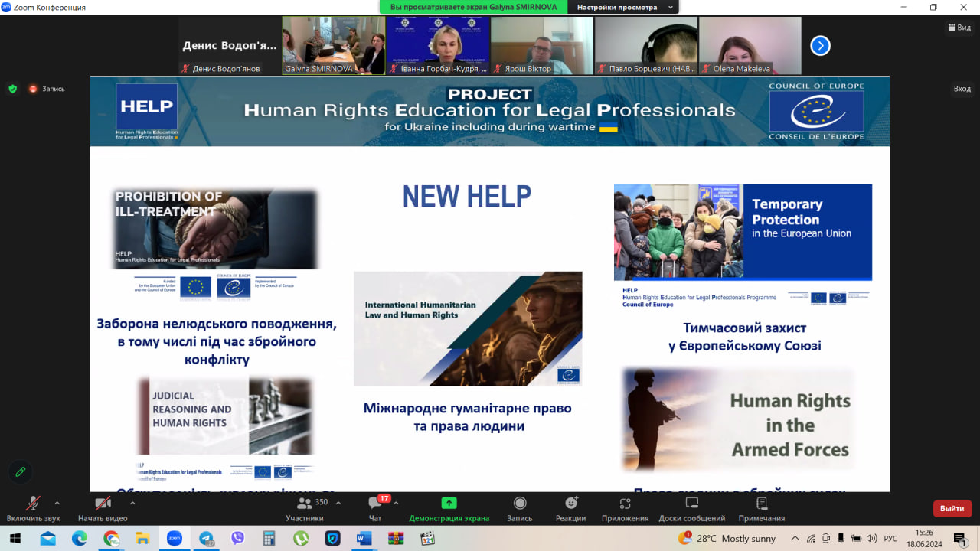This screenshot has width=980, height=551.
Task: Switch keyboard language via РУС indicator
Action: pos(890,538)
